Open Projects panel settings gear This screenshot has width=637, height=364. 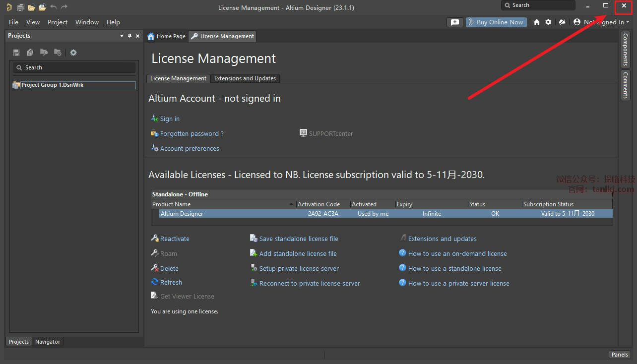(x=73, y=53)
